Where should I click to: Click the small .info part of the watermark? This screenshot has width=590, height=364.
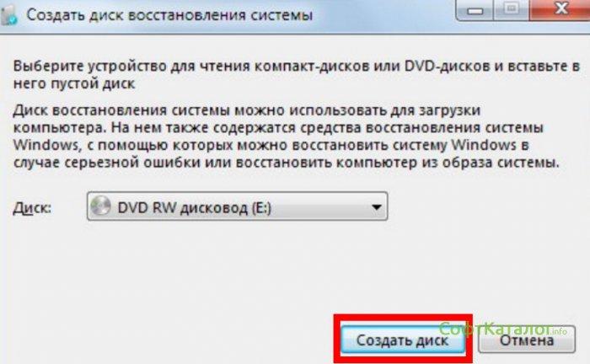click(x=559, y=331)
